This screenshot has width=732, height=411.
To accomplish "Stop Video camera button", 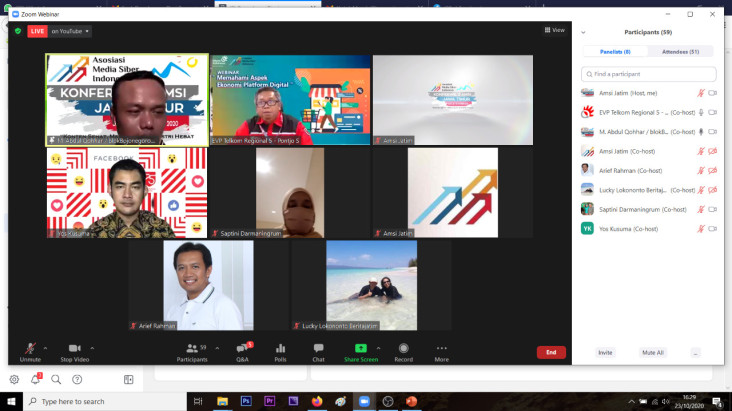I will [75, 352].
